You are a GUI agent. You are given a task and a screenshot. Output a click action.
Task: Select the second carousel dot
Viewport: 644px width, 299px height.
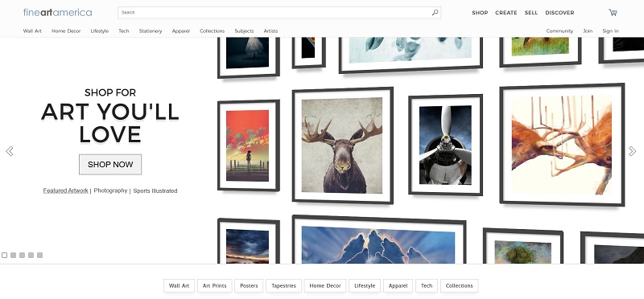[13, 255]
